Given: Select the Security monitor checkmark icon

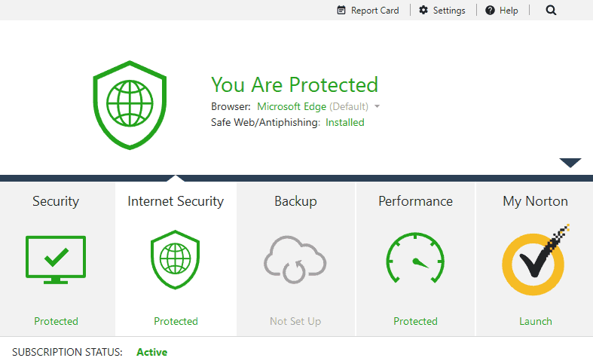Looking at the screenshot, I should coord(56,260).
